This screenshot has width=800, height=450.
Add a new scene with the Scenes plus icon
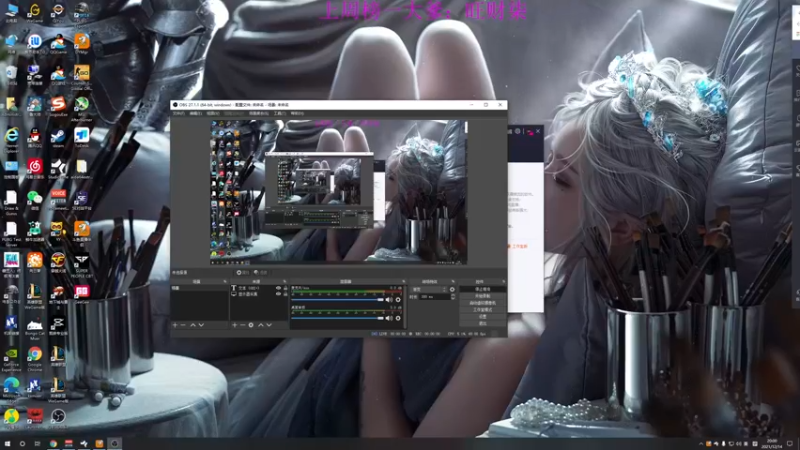(175, 325)
